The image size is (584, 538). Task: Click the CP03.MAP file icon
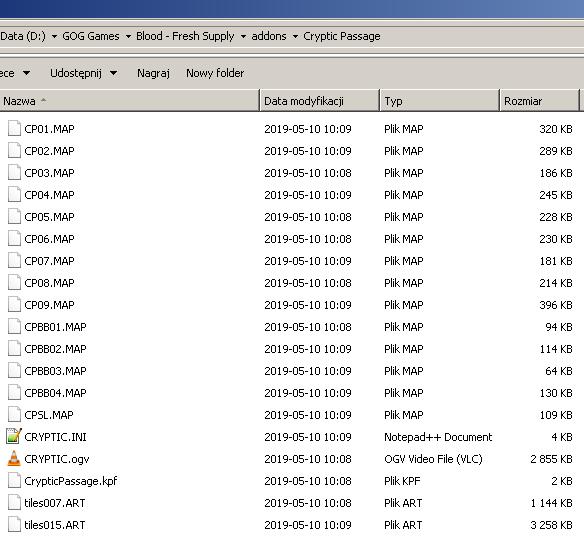click(14, 173)
